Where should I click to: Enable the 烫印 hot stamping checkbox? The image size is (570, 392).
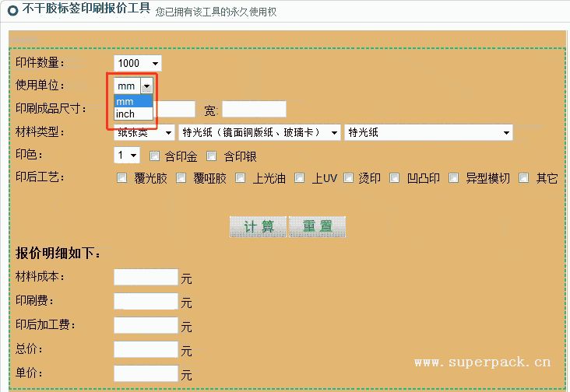tap(346, 178)
